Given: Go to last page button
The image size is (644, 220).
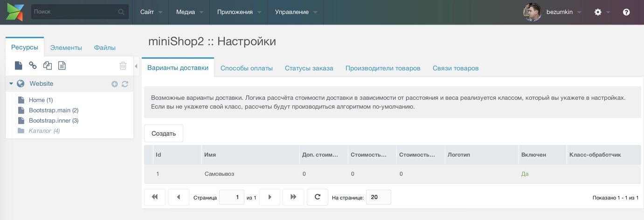Looking at the screenshot, I should (x=293, y=197).
